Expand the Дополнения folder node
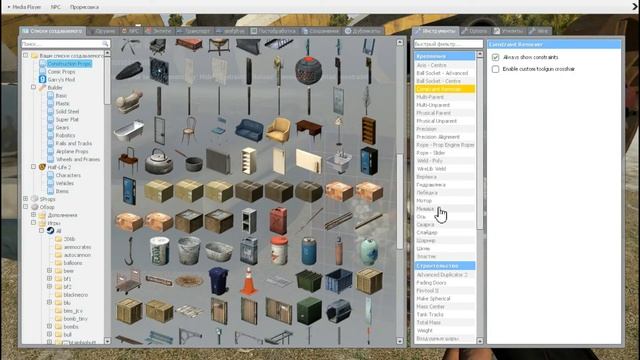The width and height of the screenshot is (640, 360). [33, 215]
